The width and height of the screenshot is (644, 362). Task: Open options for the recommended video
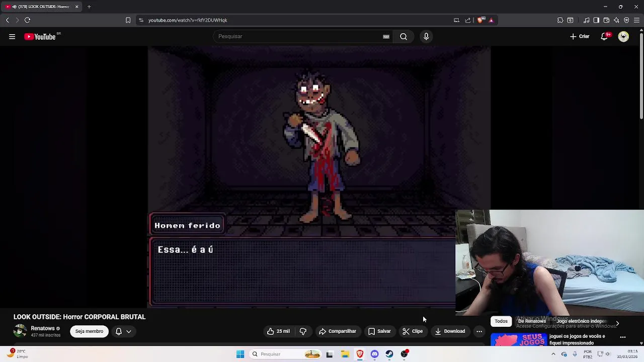point(623,337)
